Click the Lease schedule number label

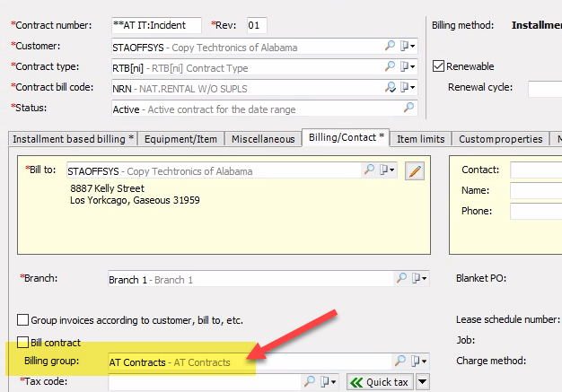pyautogui.click(x=507, y=319)
